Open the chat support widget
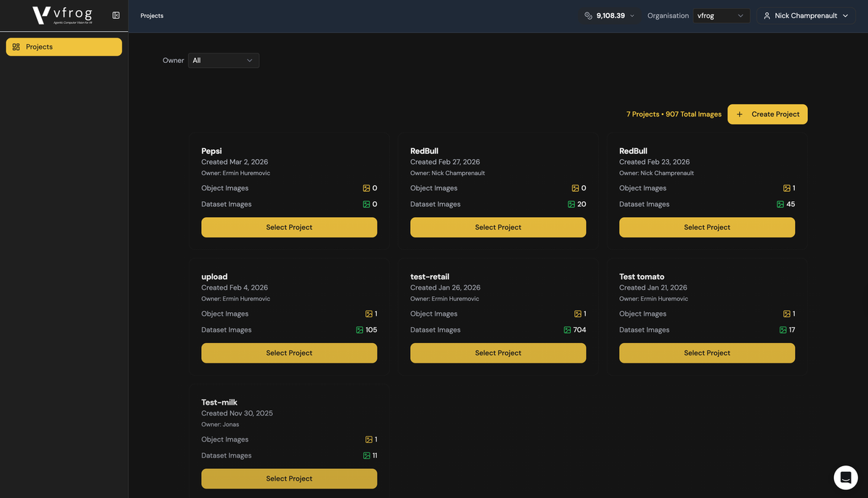Image resolution: width=868 pixels, height=498 pixels. (x=846, y=478)
